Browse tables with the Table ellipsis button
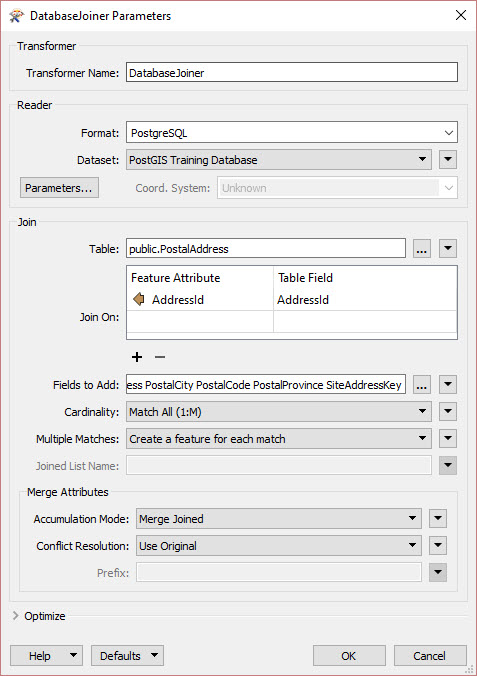The width and height of the screenshot is (477, 676). point(422,249)
